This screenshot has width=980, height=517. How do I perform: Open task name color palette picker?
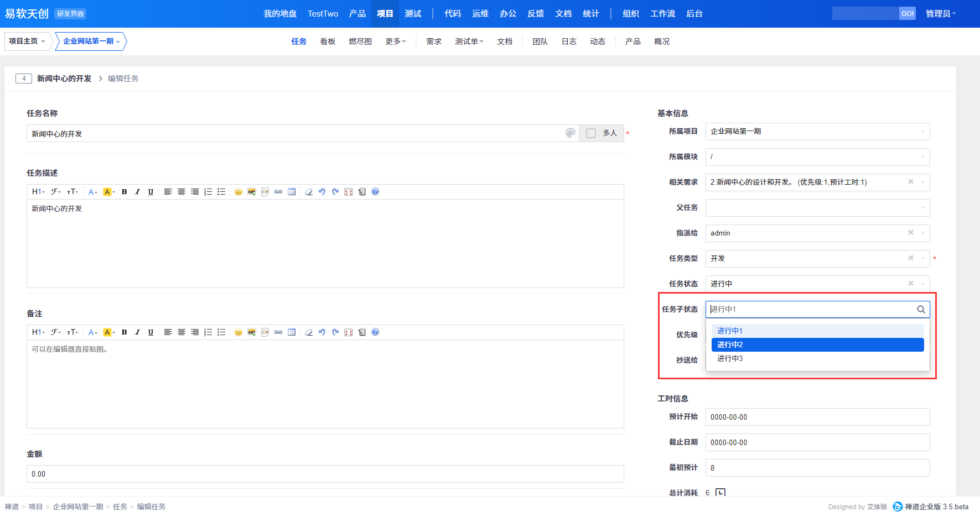coord(571,133)
